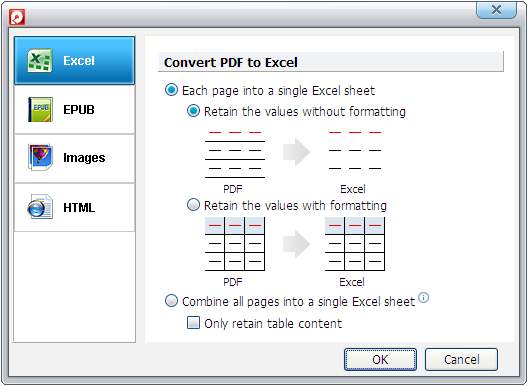
Task: Choose Retain the values with formatting
Action: [287, 205]
